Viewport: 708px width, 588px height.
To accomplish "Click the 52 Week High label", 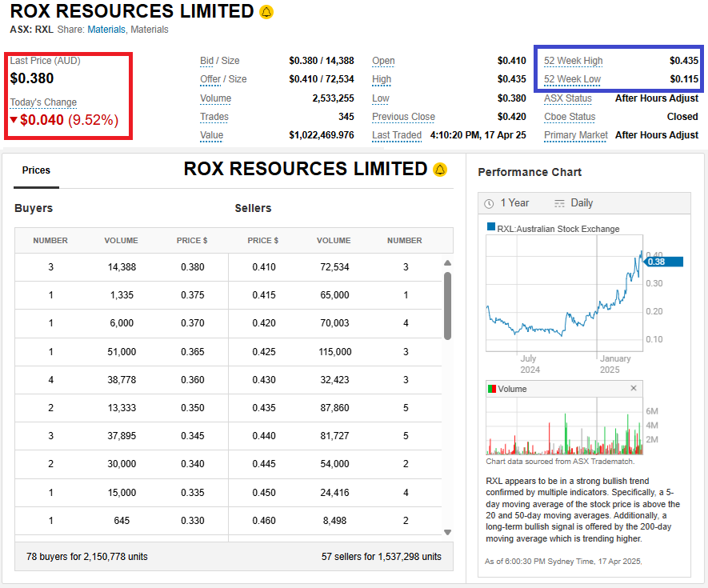I will coord(573,61).
